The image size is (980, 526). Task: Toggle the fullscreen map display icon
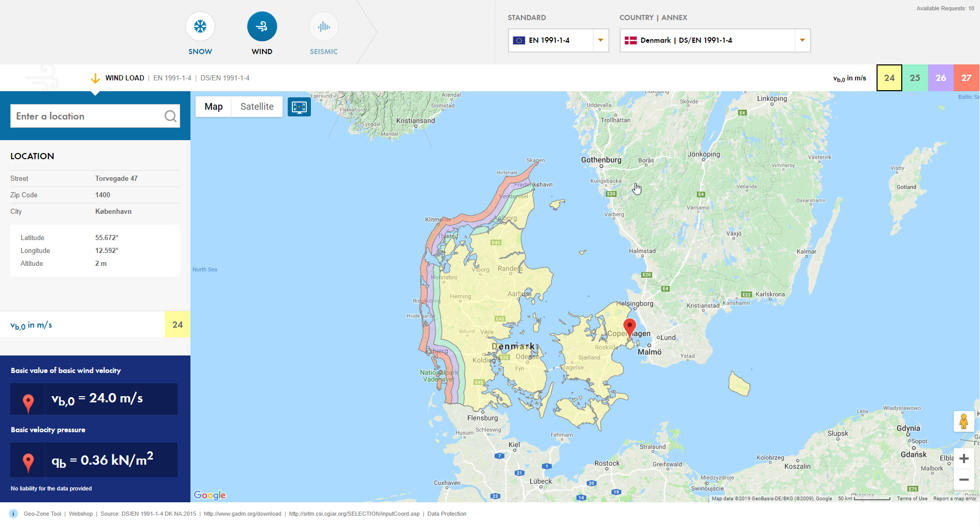coord(299,107)
